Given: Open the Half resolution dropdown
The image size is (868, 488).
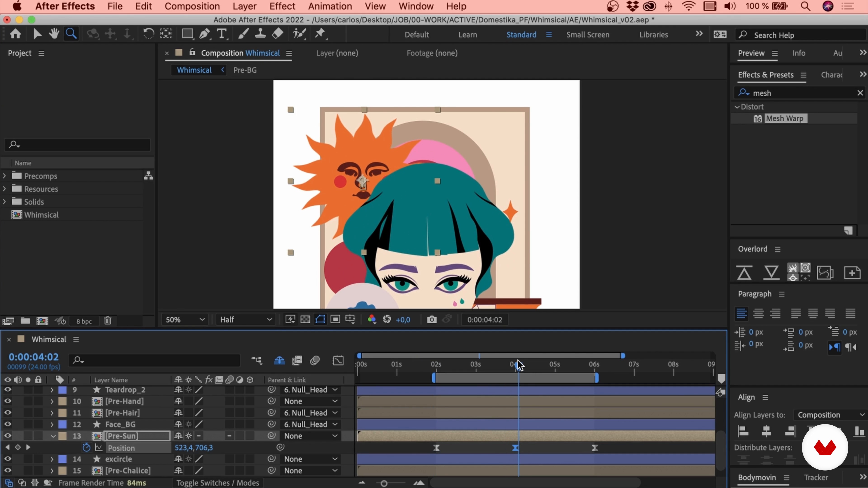Looking at the screenshot, I should [x=246, y=320].
